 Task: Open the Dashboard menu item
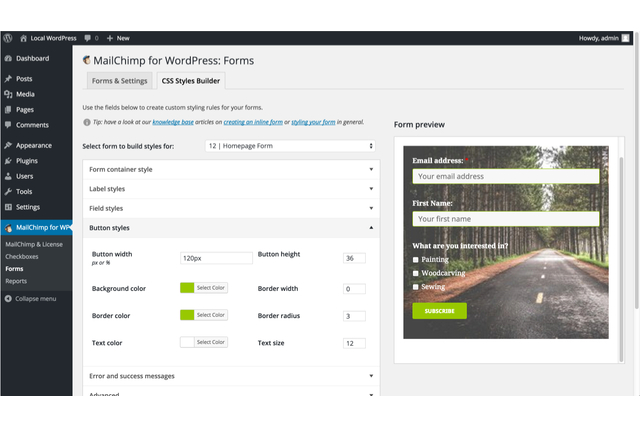coord(33,58)
